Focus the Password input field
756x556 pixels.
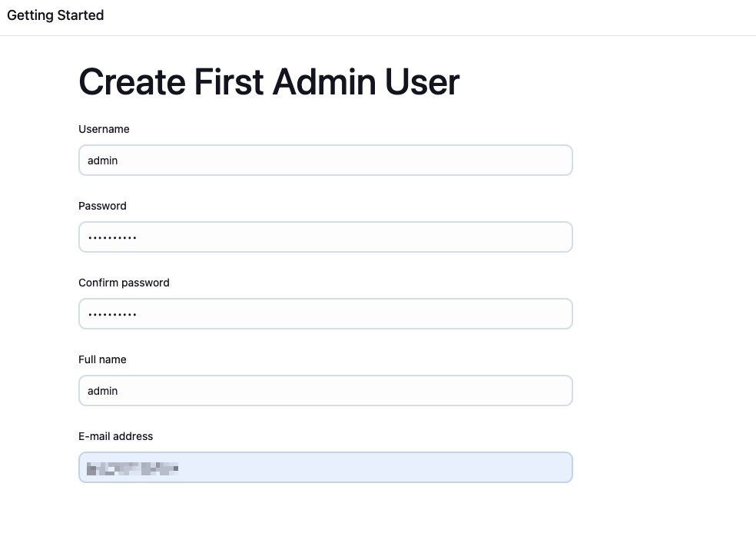[325, 237]
